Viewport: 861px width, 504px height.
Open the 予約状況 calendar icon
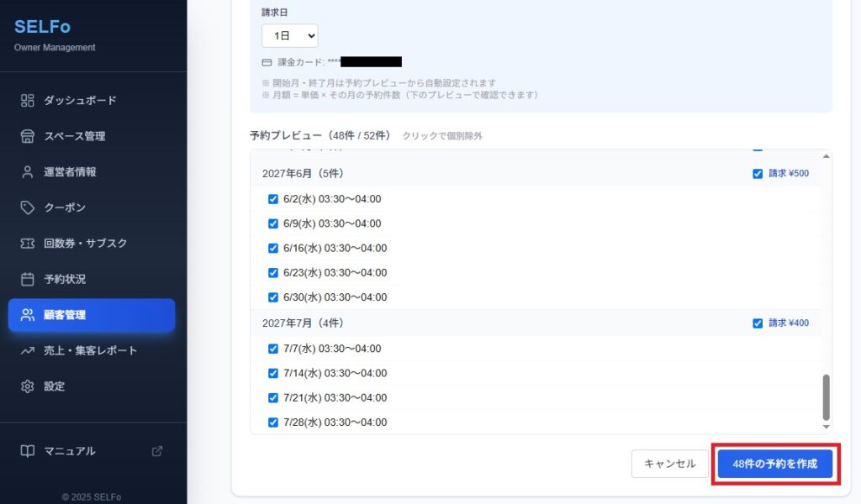(x=28, y=279)
